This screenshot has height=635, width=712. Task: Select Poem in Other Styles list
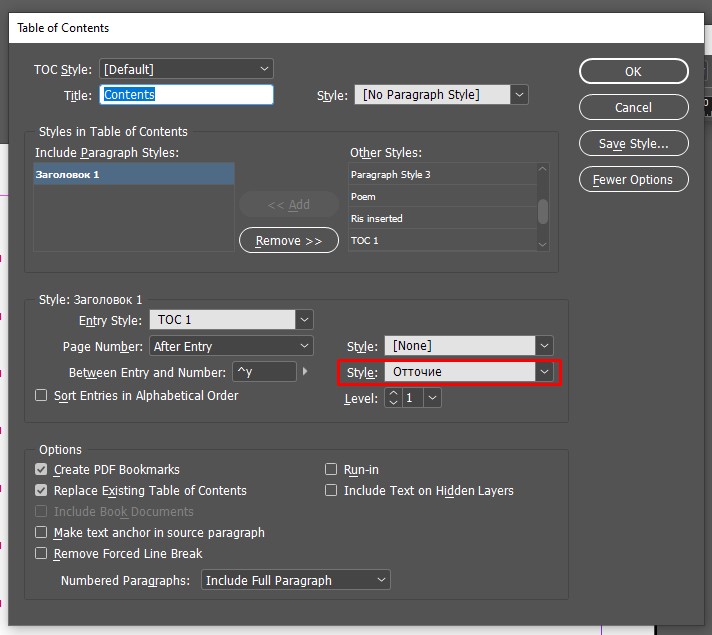tap(443, 197)
